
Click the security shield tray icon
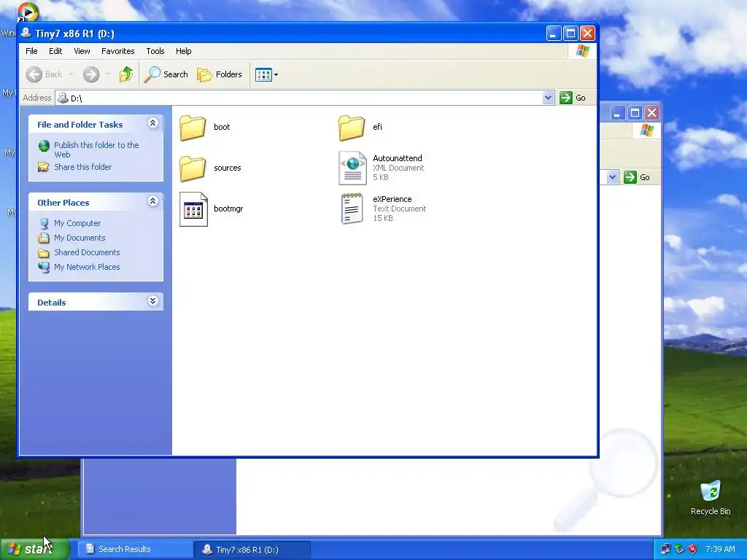(693, 549)
